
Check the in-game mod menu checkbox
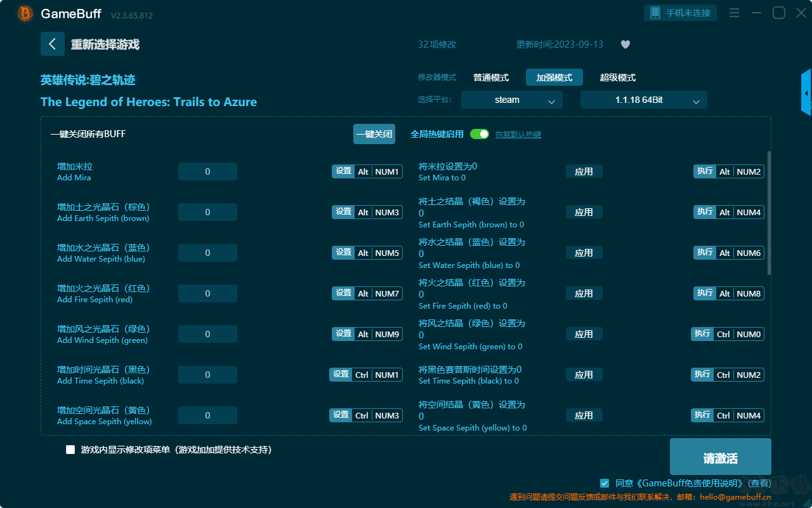tap(70, 450)
